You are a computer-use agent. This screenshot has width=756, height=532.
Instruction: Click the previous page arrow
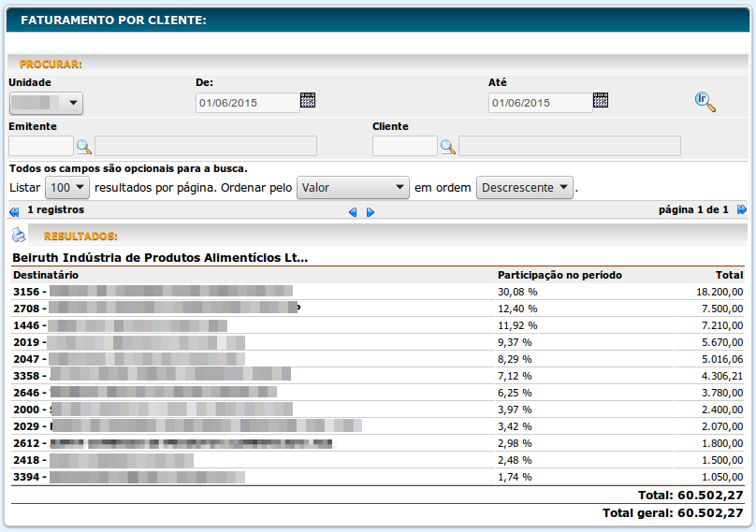353,212
